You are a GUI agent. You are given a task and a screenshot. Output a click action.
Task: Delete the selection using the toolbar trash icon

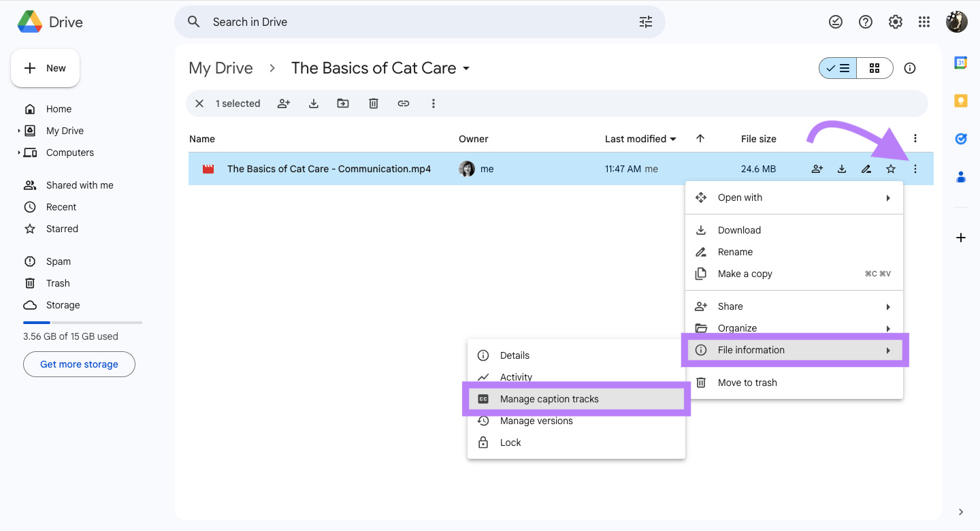(x=373, y=103)
